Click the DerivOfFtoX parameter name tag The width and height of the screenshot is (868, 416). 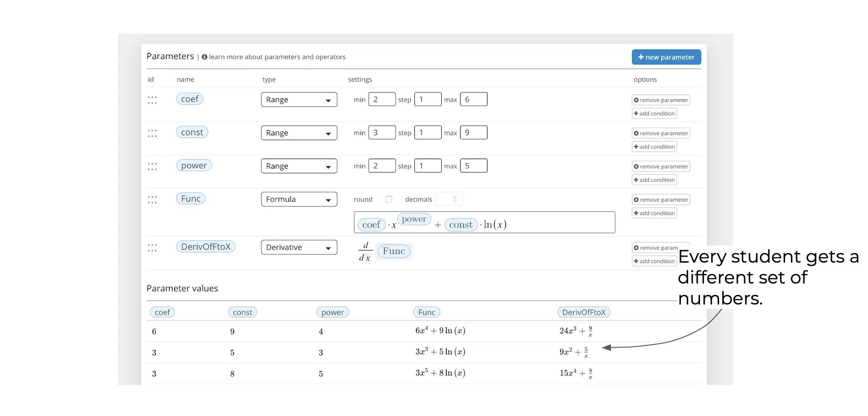(205, 247)
